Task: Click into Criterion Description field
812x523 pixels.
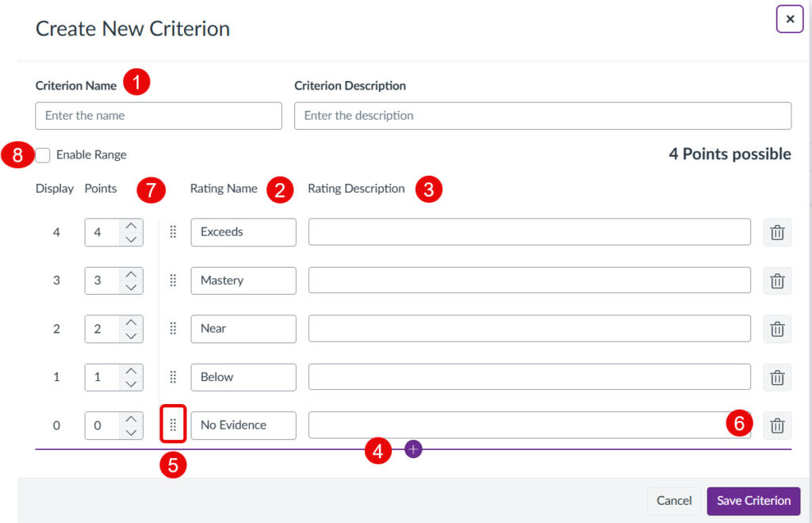Action: pyautogui.click(x=542, y=116)
